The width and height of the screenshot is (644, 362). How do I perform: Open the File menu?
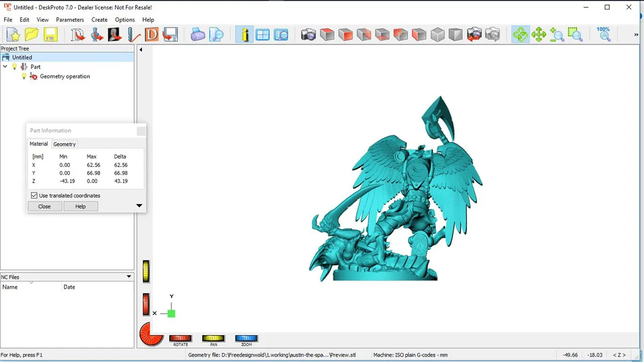[x=8, y=20]
